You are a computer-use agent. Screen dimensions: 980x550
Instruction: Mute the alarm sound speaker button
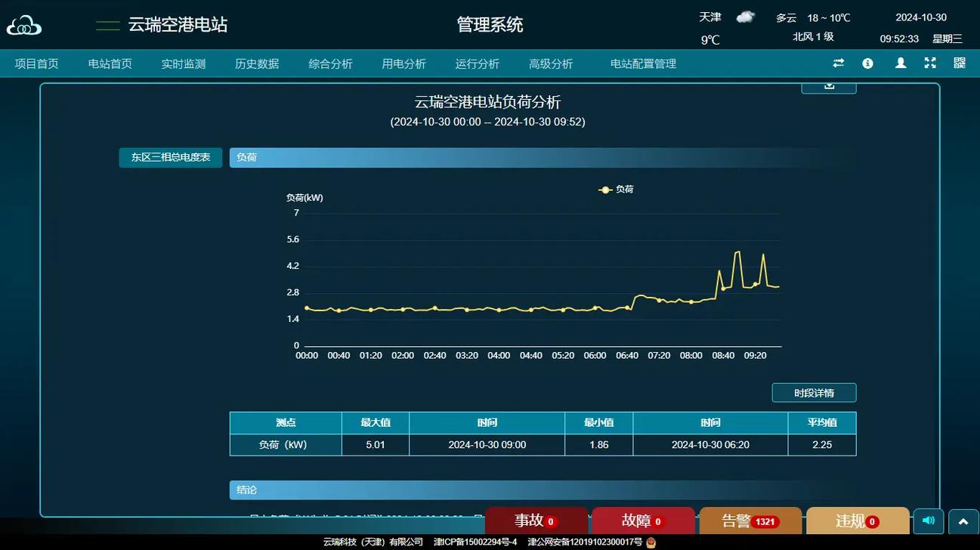click(x=929, y=521)
